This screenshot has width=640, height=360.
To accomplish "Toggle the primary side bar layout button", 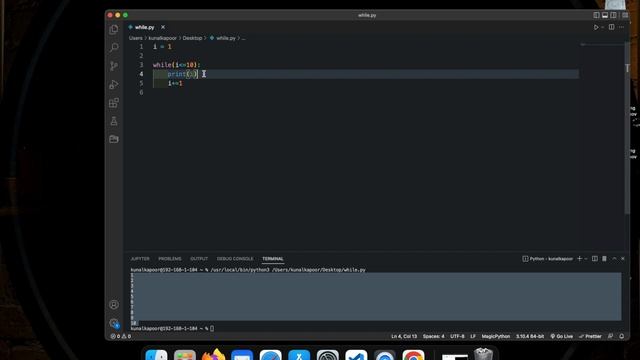I will coord(596,15).
